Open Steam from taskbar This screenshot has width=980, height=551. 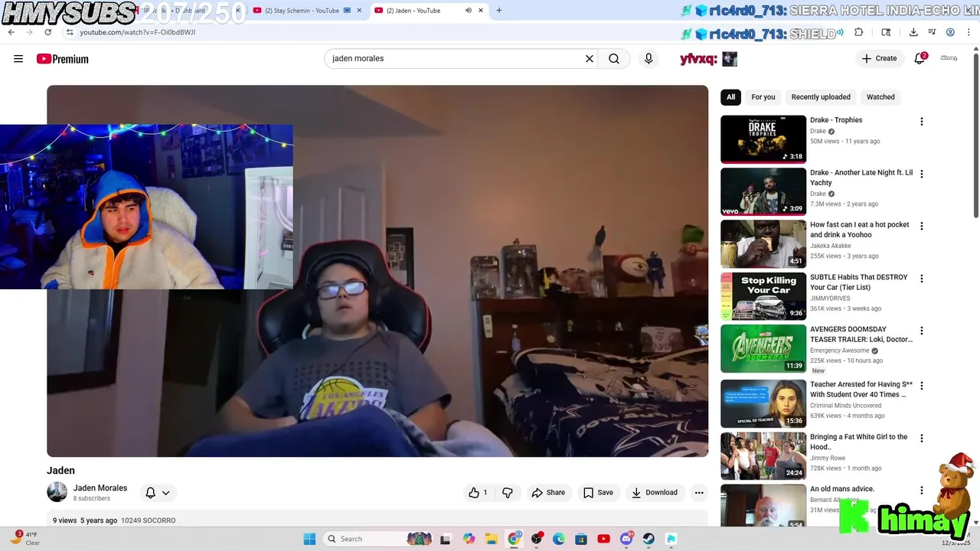point(648,539)
